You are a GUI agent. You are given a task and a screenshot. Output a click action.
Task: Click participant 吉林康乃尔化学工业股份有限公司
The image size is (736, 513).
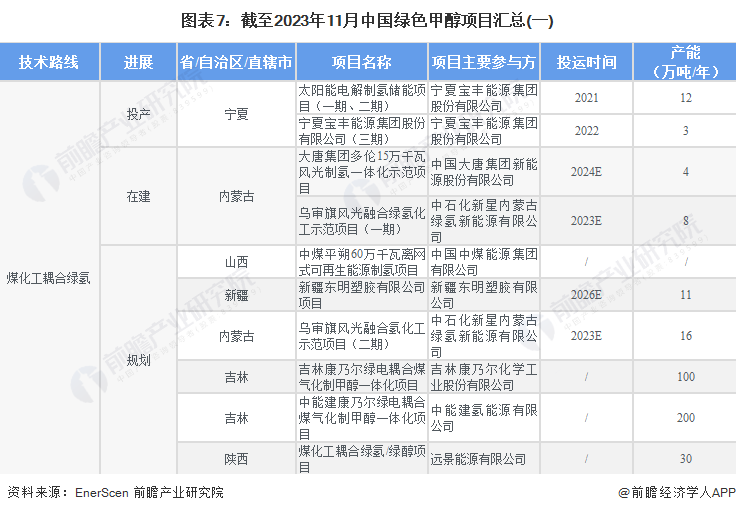[484, 377]
